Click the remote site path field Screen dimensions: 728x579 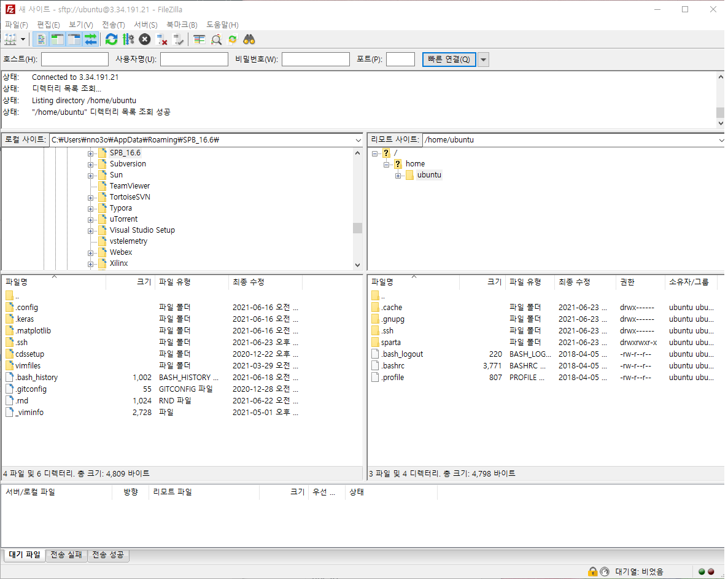coord(570,140)
